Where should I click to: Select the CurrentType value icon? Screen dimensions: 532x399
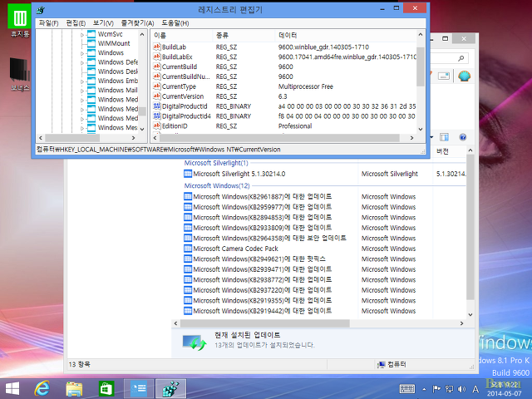point(156,86)
